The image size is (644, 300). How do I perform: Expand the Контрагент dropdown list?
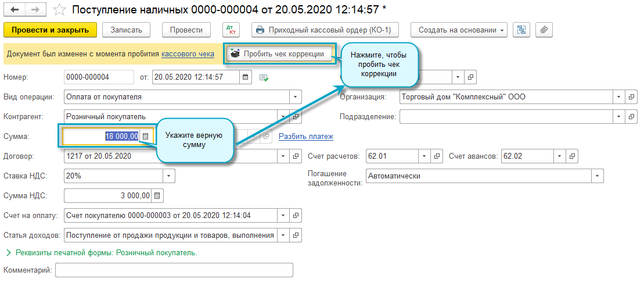(283, 117)
